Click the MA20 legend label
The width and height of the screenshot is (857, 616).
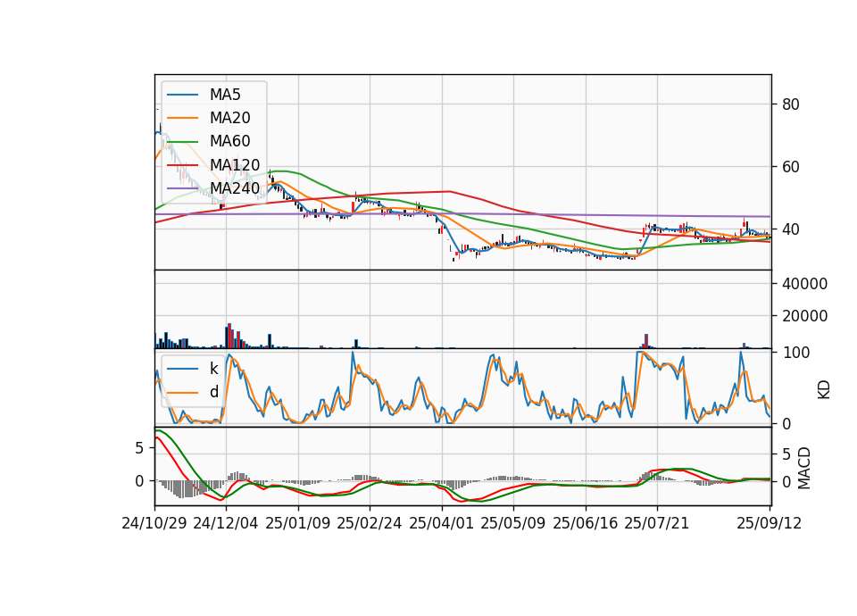(229, 118)
